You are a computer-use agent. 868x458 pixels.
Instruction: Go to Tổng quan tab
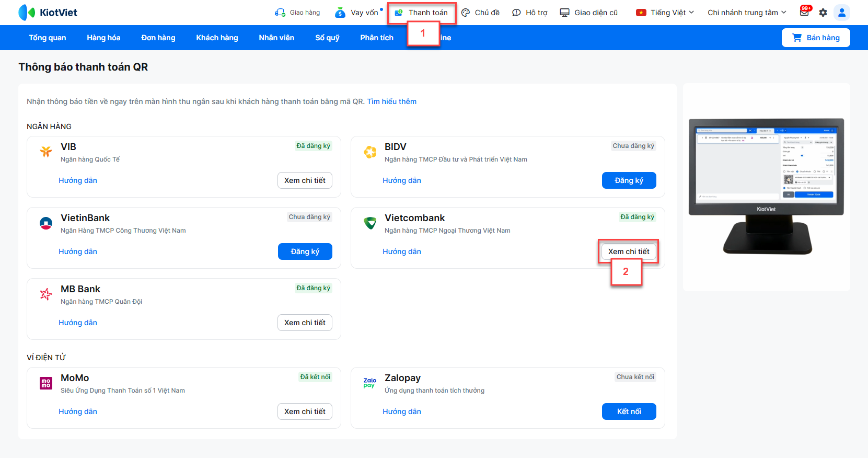tap(48, 38)
